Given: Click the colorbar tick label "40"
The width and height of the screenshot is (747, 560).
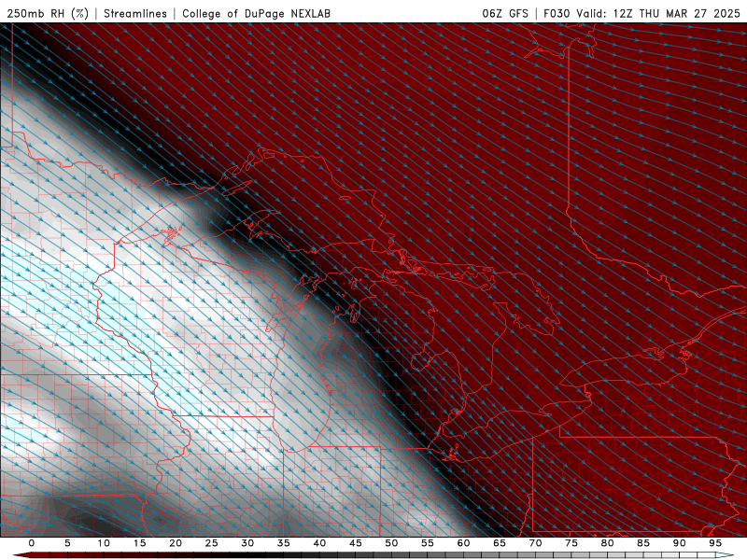Looking at the screenshot, I should coord(319,543).
